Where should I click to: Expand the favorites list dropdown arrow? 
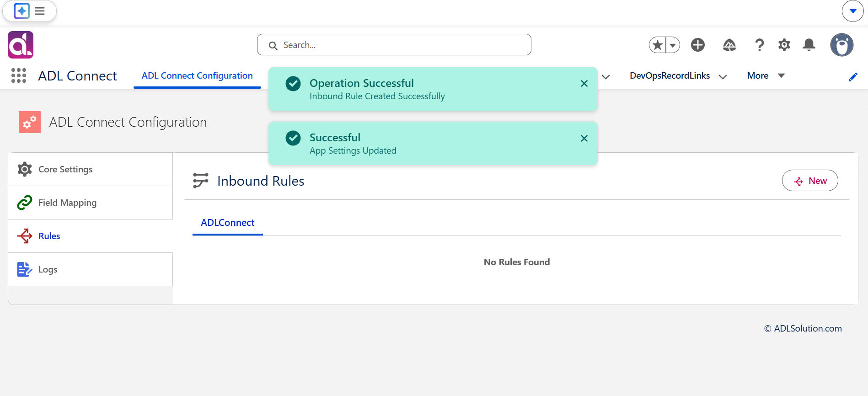point(673,45)
